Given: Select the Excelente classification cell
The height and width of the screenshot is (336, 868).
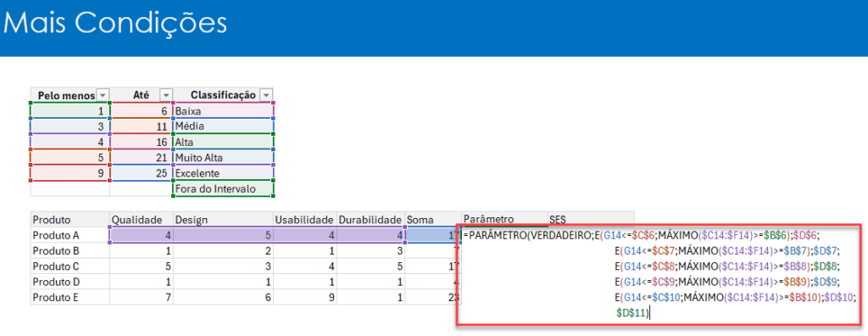Looking at the screenshot, I should (x=224, y=173).
